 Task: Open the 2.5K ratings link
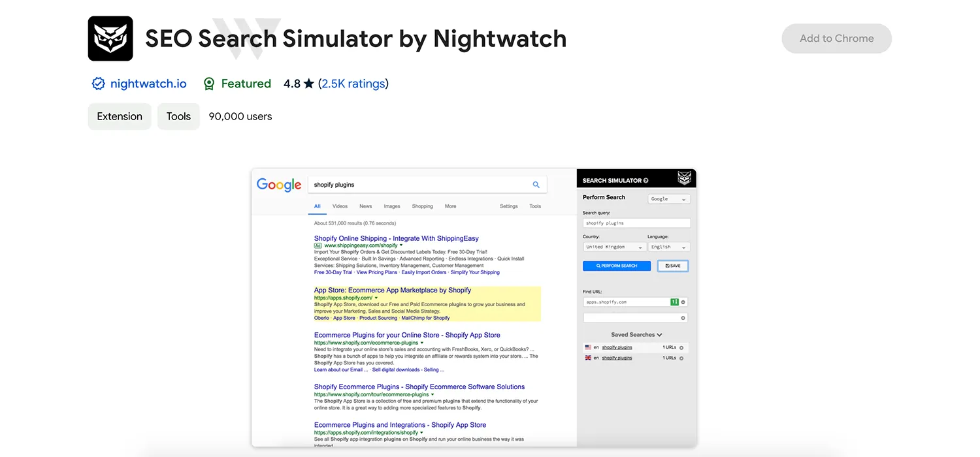point(353,84)
